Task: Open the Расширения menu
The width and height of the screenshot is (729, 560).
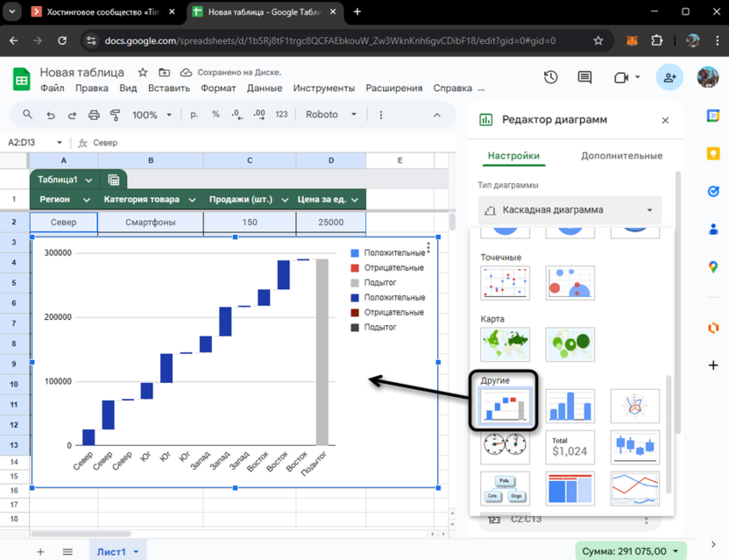Action: (x=393, y=89)
